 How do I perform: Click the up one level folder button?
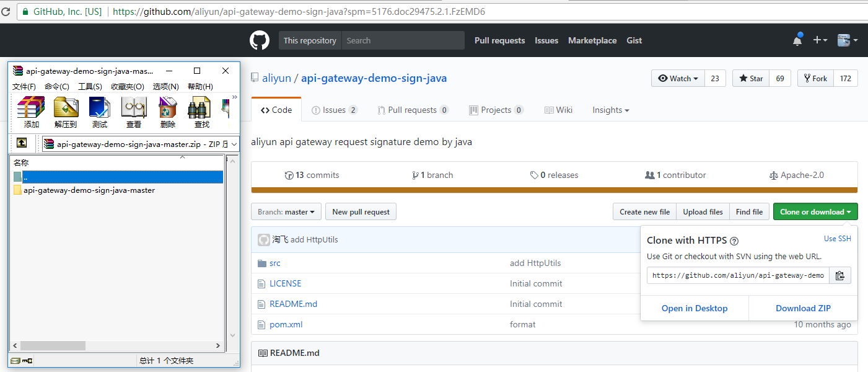22,143
